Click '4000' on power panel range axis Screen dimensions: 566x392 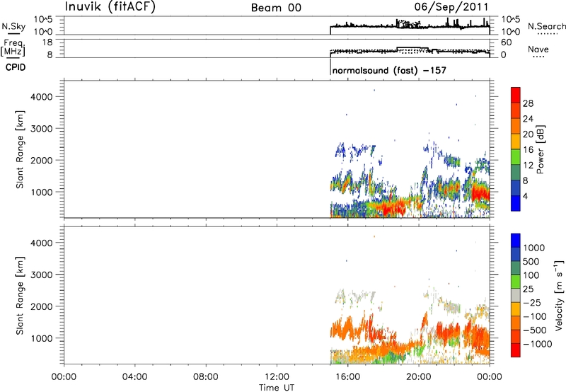tap(42, 97)
